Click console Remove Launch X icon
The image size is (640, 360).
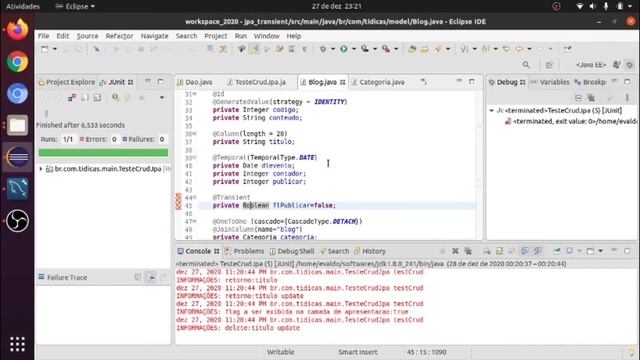click(x=455, y=251)
